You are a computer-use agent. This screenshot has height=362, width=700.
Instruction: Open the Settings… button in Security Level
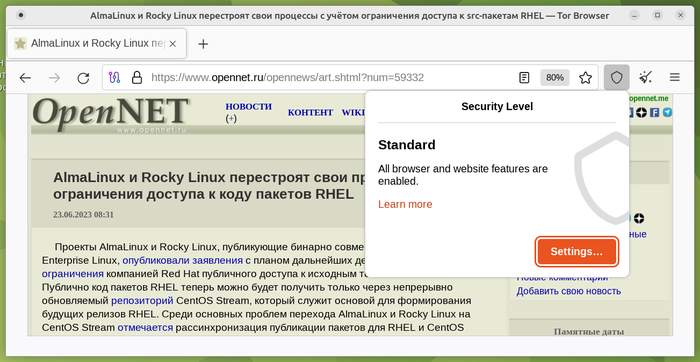click(577, 252)
